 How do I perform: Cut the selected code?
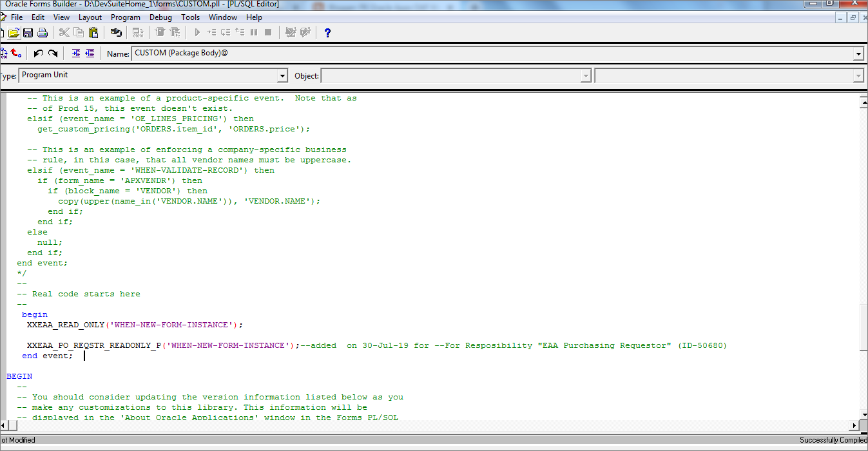click(x=63, y=33)
